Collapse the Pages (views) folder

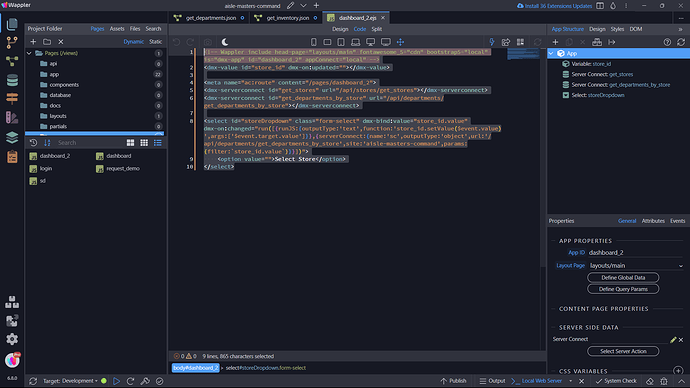point(29,53)
